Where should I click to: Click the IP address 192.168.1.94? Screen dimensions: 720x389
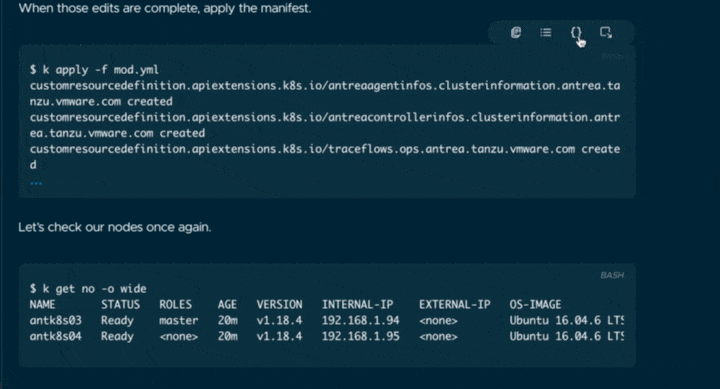point(360,321)
